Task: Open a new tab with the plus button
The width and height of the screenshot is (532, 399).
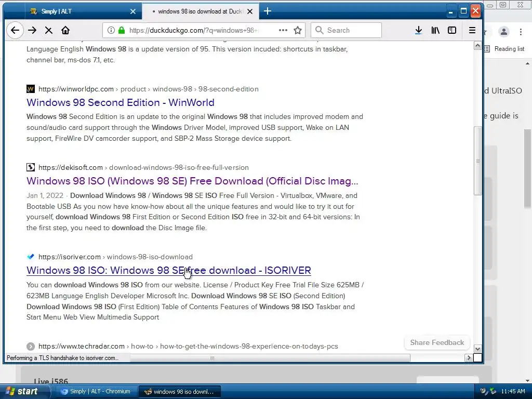Action: coord(268,11)
